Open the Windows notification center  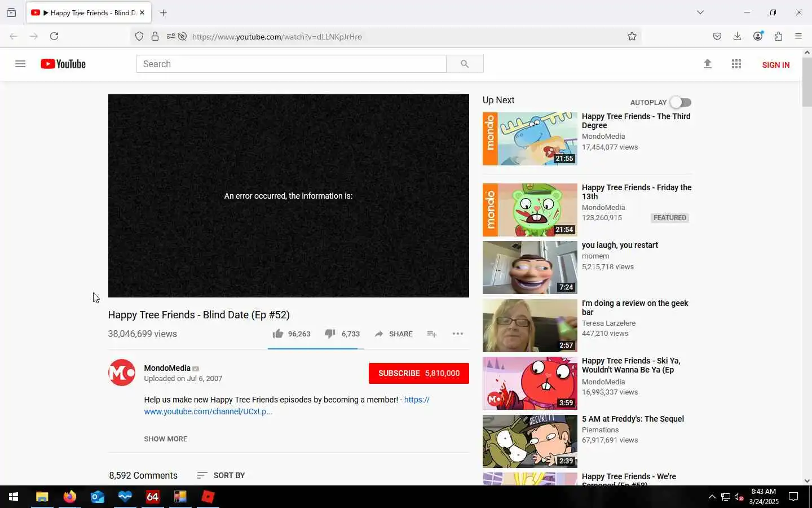[x=793, y=497]
